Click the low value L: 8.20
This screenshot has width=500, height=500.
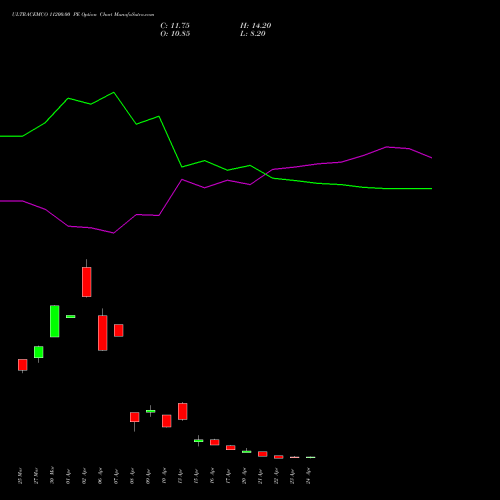253,34
